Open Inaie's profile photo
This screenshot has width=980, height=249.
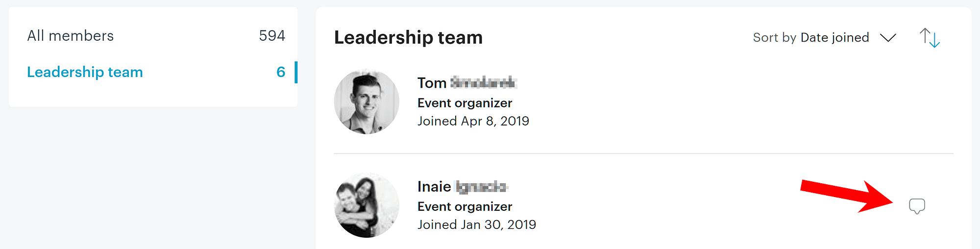coord(367,205)
